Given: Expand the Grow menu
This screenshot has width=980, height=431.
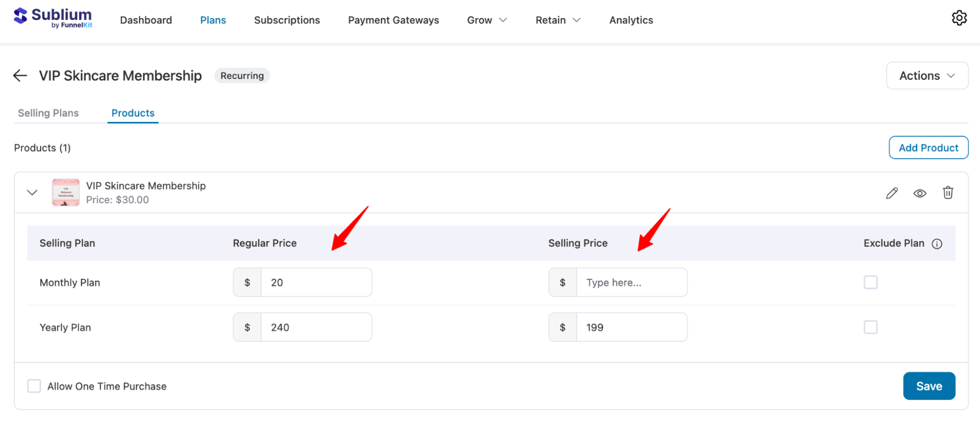Looking at the screenshot, I should click(487, 20).
